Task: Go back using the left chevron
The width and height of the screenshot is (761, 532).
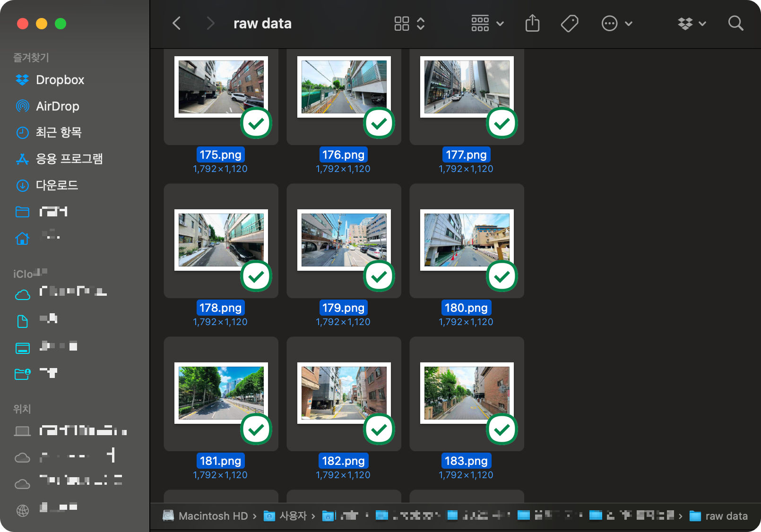Action: 177,23
